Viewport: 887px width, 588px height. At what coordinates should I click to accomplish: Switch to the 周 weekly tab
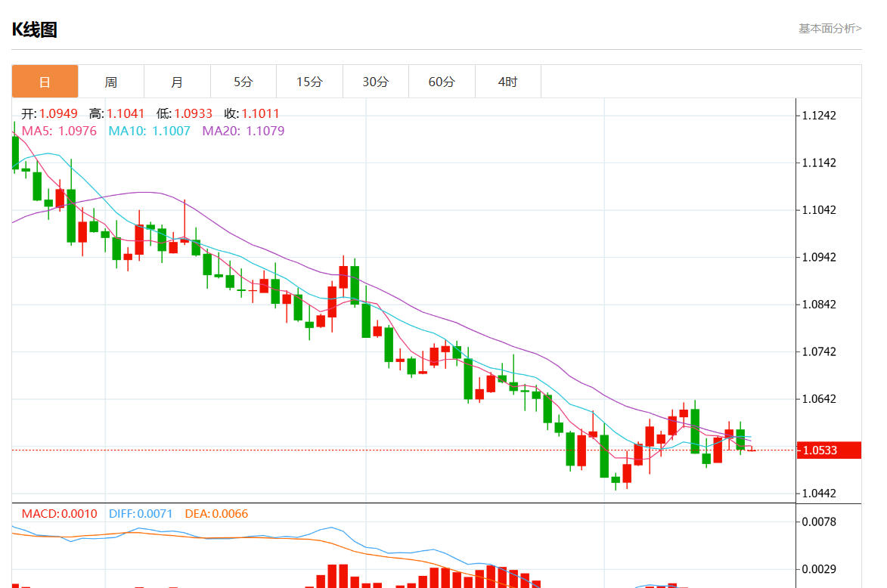coord(111,82)
